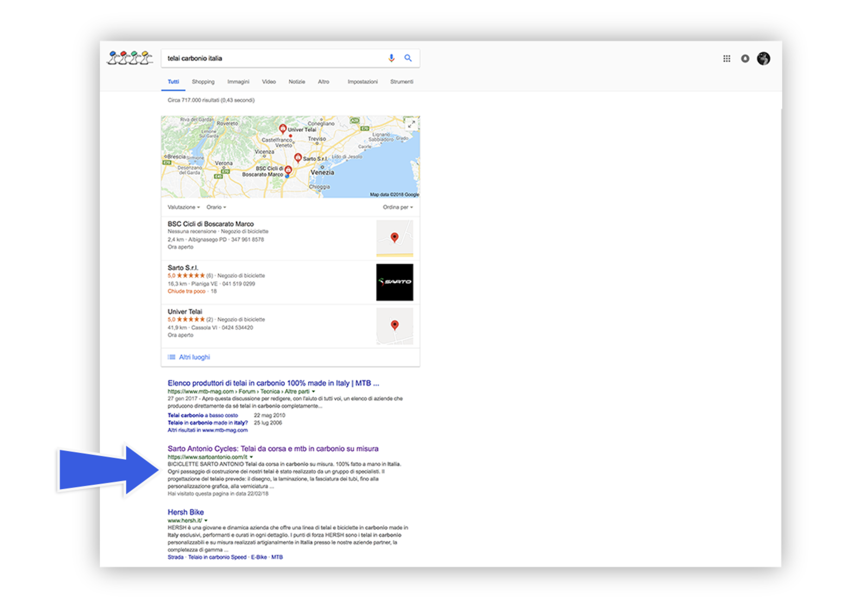
Task: Switch to the Immagini tab
Action: click(x=238, y=82)
